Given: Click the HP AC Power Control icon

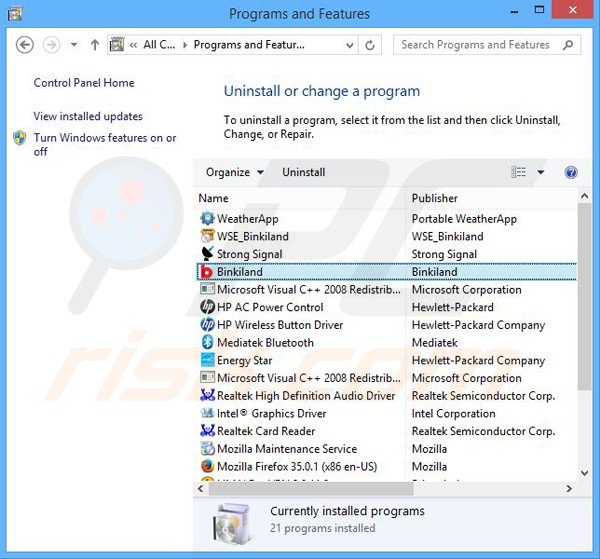Looking at the screenshot, I should coord(207,306).
